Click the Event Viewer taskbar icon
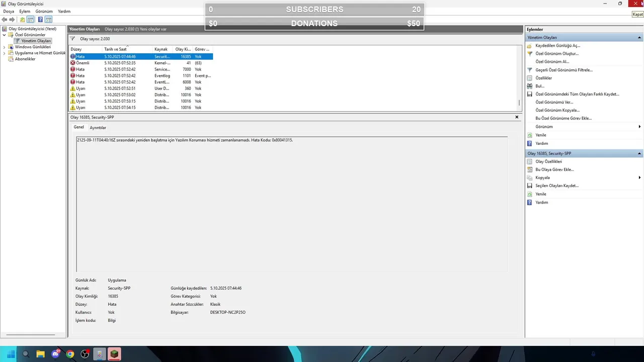Viewport: 644px width, 362px height. [x=100, y=354]
